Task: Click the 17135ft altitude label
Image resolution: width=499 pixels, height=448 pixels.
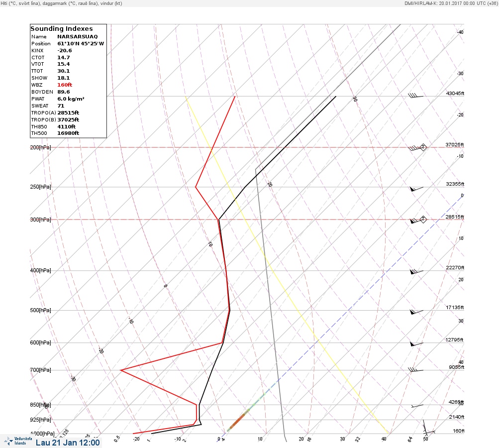Action: point(455,307)
